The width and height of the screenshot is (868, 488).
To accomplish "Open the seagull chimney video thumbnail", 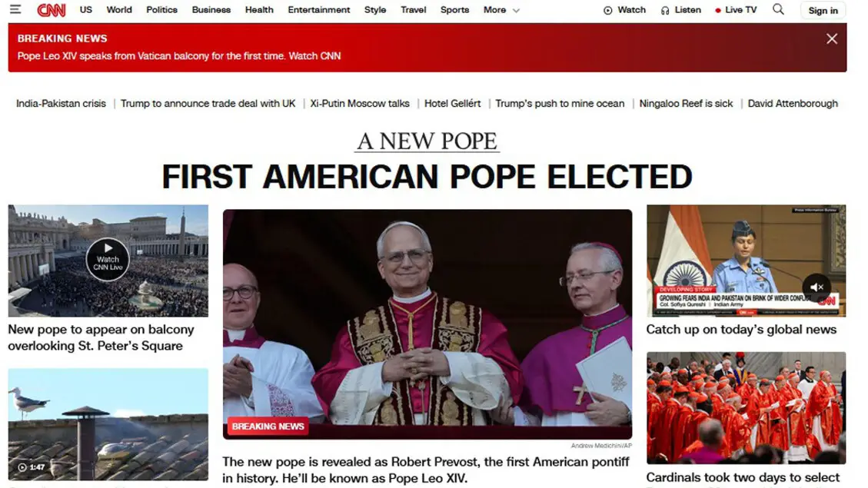I will tap(108, 424).
